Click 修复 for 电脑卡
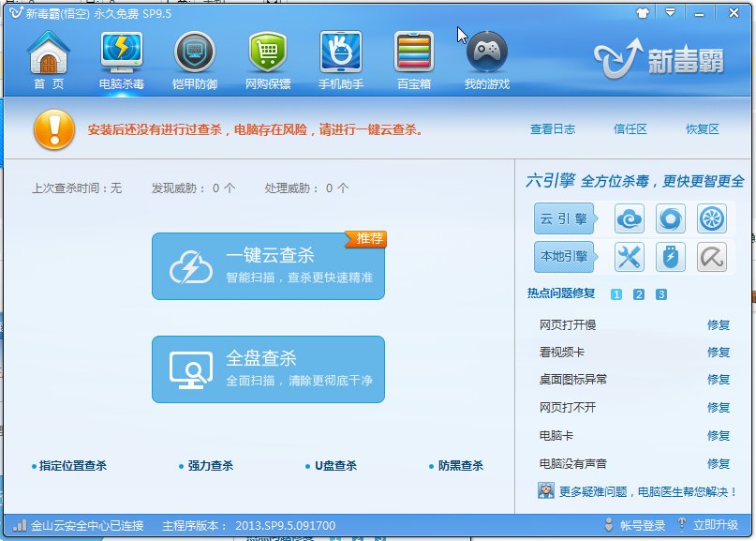This screenshot has height=541, width=756. point(719,436)
